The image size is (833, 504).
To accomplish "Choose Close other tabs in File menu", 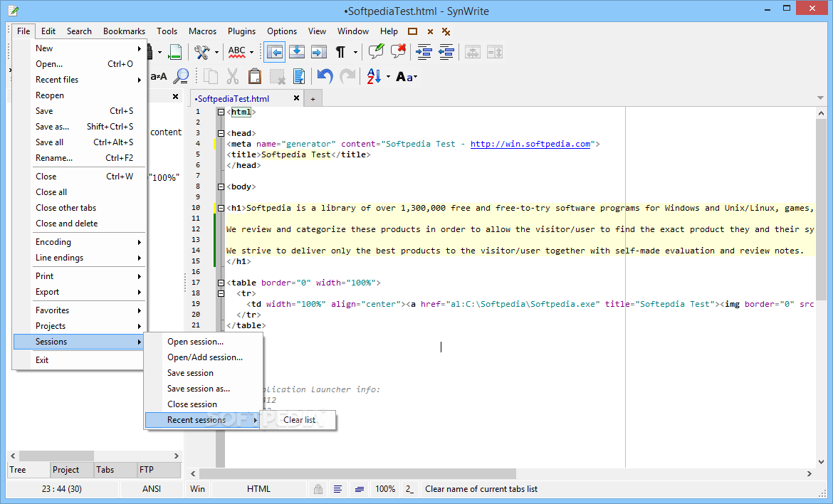I will [80, 208].
